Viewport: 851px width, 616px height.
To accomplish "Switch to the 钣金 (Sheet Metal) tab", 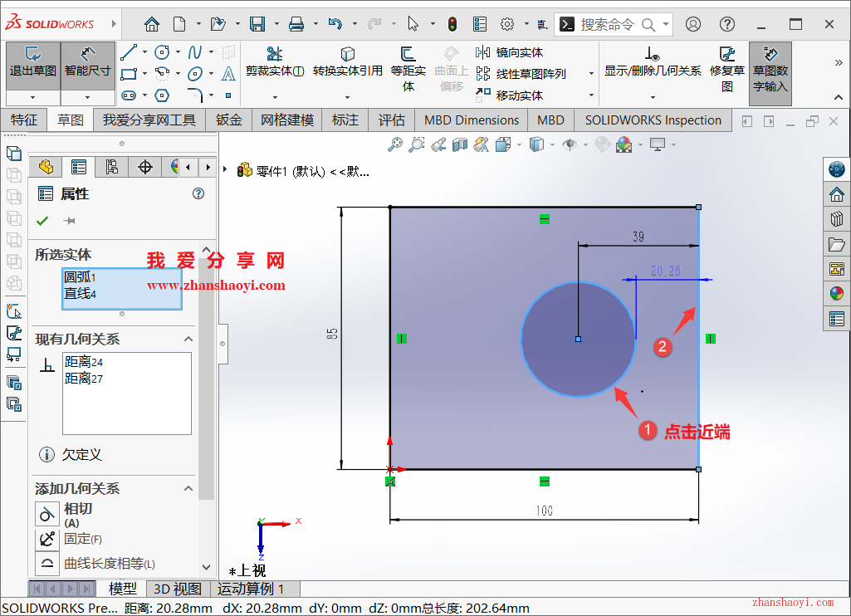I will pyautogui.click(x=228, y=120).
